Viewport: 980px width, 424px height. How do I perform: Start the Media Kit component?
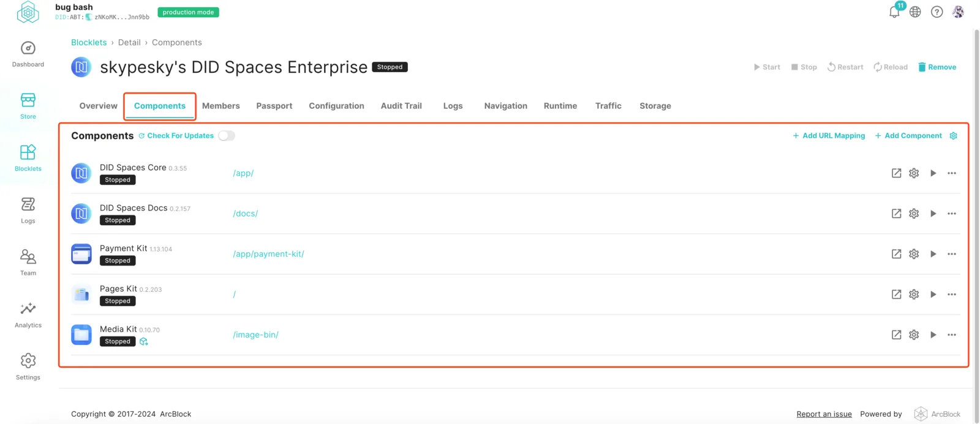click(x=933, y=335)
